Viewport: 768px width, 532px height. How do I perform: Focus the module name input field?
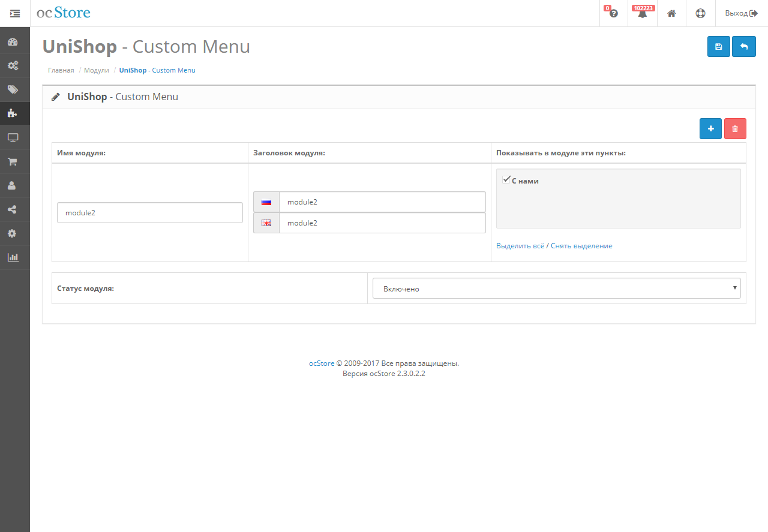[150, 213]
